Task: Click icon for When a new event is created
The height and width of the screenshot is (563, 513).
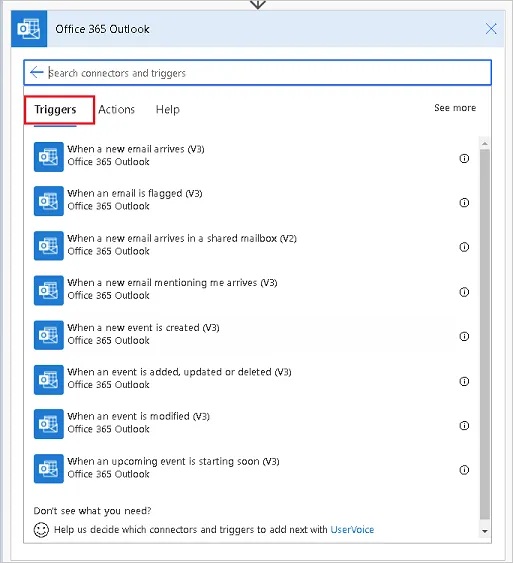Action: click(x=49, y=335)
